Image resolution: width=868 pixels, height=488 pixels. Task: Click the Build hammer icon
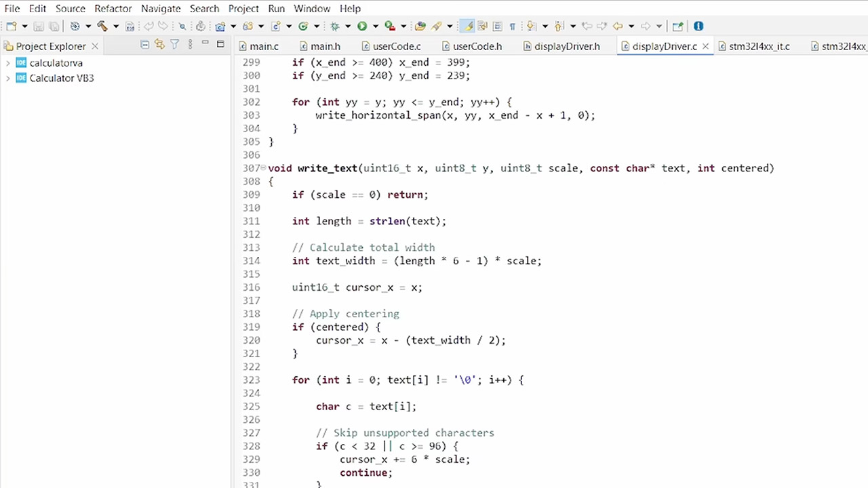coord(102,26)
